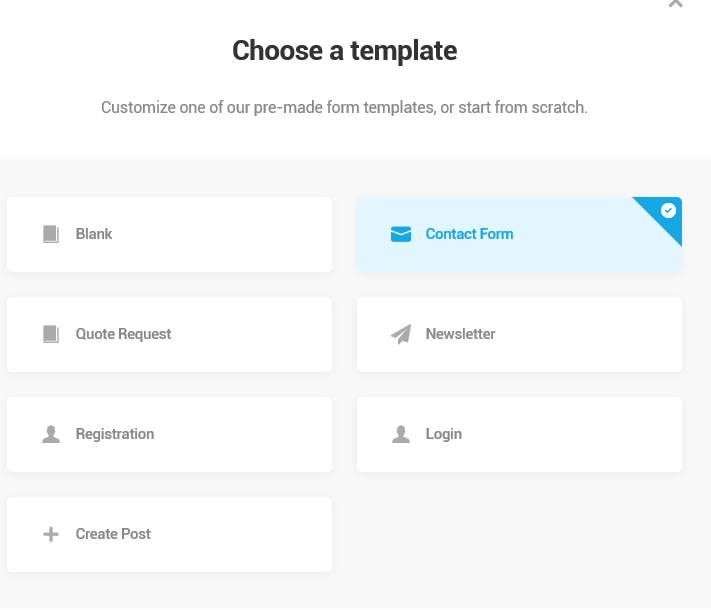The image size is (711, 610).
Task: Click the Contact Form envelope icon
Action: tap(401, 234)
